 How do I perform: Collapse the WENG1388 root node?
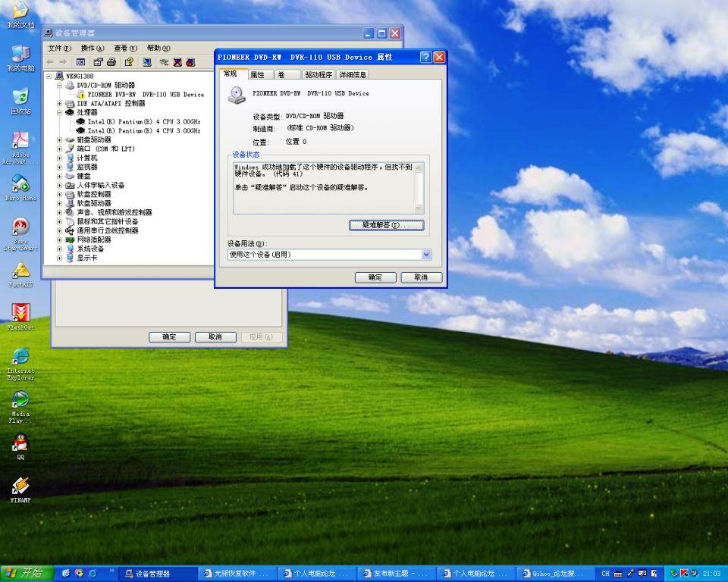pos(49,76)
